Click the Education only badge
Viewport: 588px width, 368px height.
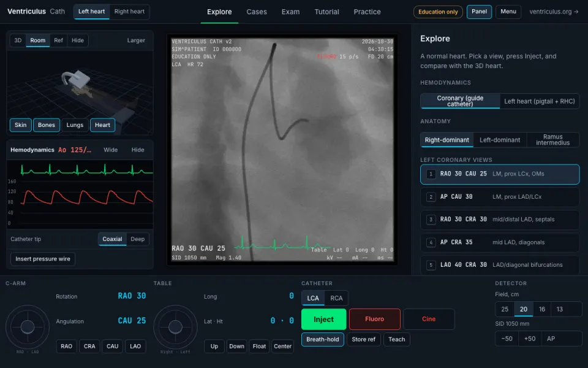click(x=438, y=12)
